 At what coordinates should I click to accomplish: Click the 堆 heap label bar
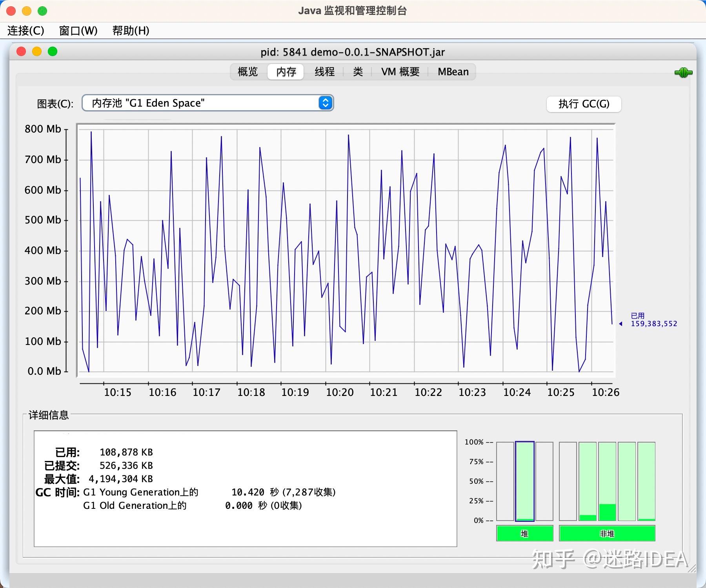[x=524, y=534]
